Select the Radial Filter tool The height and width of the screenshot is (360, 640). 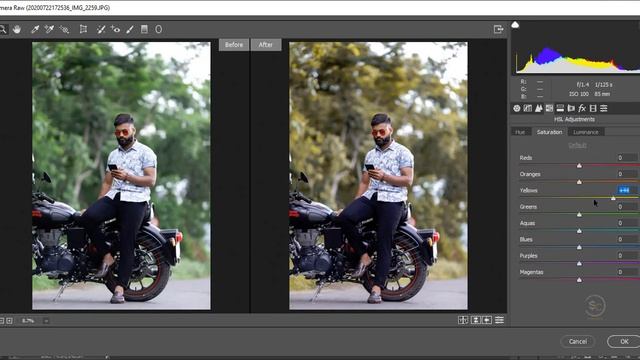point(159,29)
